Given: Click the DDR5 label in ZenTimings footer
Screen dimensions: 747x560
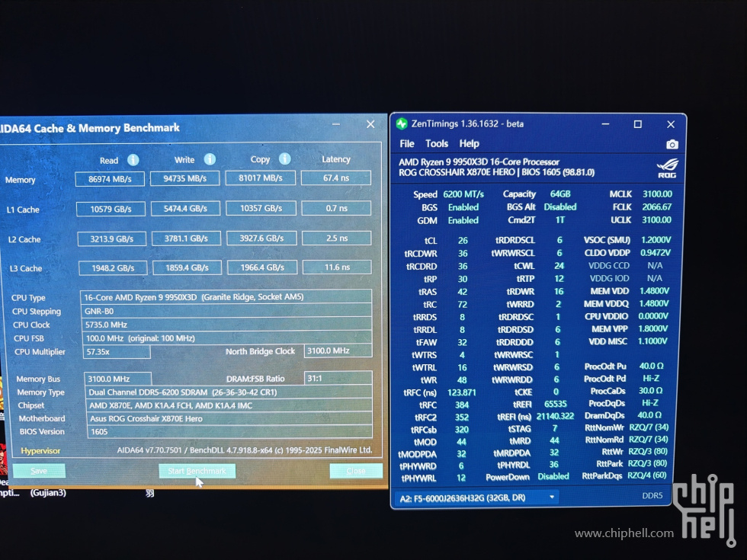Looking at the screenshot, I should click(652, 495).
